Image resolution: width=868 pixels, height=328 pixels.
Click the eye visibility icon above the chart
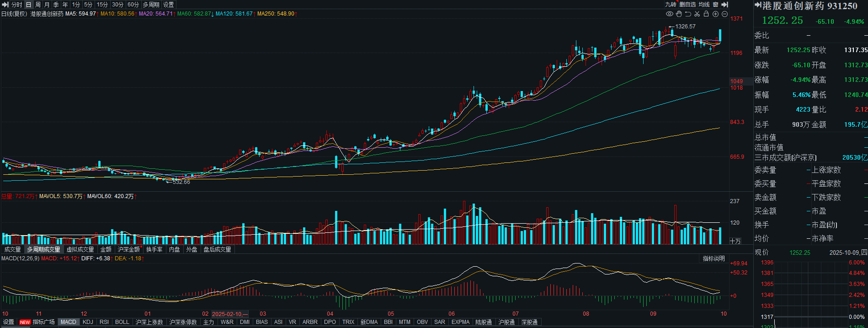[670, 14]
